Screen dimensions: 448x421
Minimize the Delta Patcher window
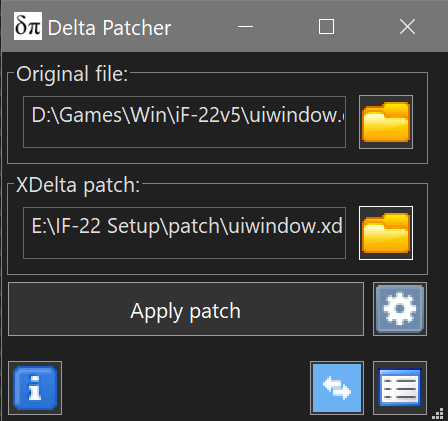[245, 27]
